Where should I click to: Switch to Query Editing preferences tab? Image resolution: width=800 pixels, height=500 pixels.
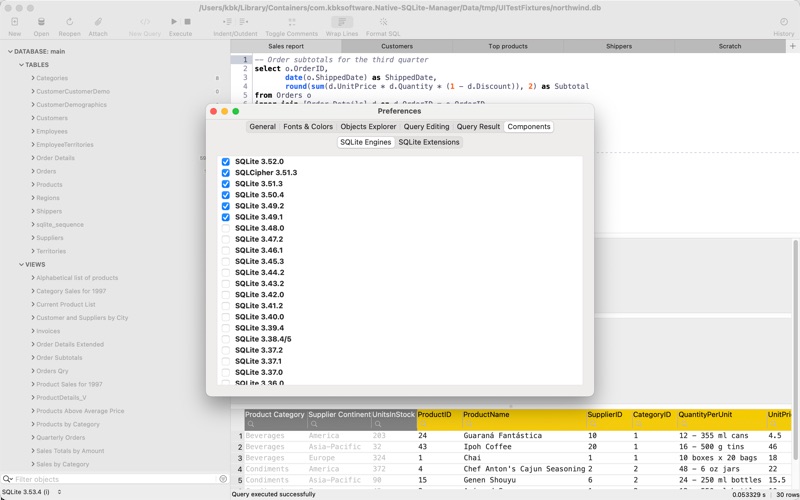click(x=427, y=127)
